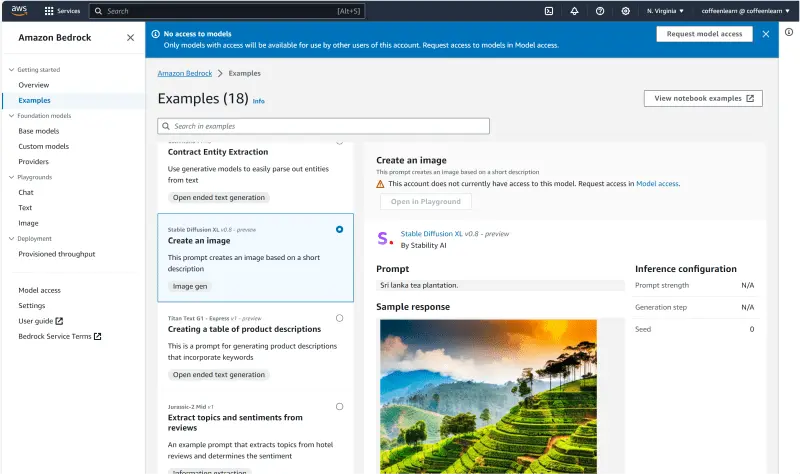The width and height of the screenshot is (800, 474).
Task: Click the tea plantation sample image
Action: [x=488, y=396]
